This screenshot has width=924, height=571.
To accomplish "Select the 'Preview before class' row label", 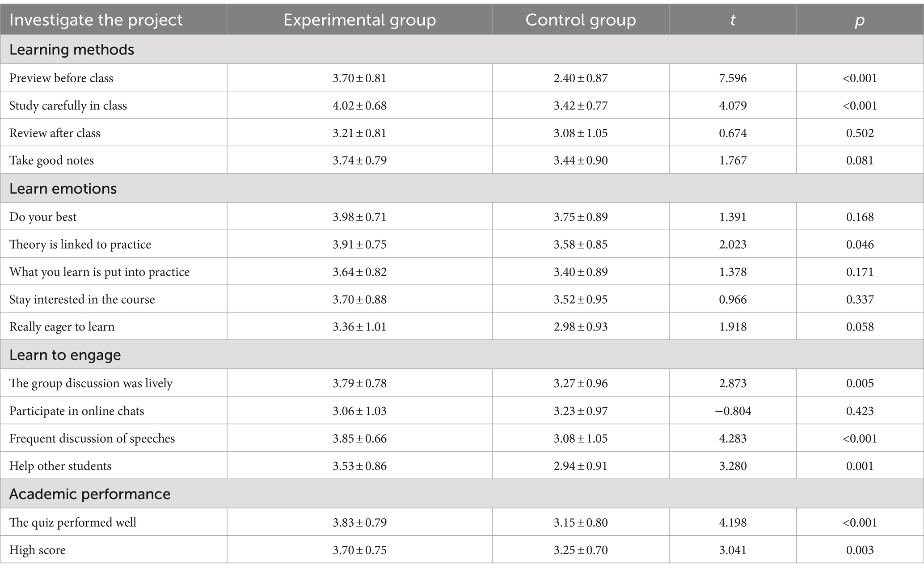I will click(61, 78).
